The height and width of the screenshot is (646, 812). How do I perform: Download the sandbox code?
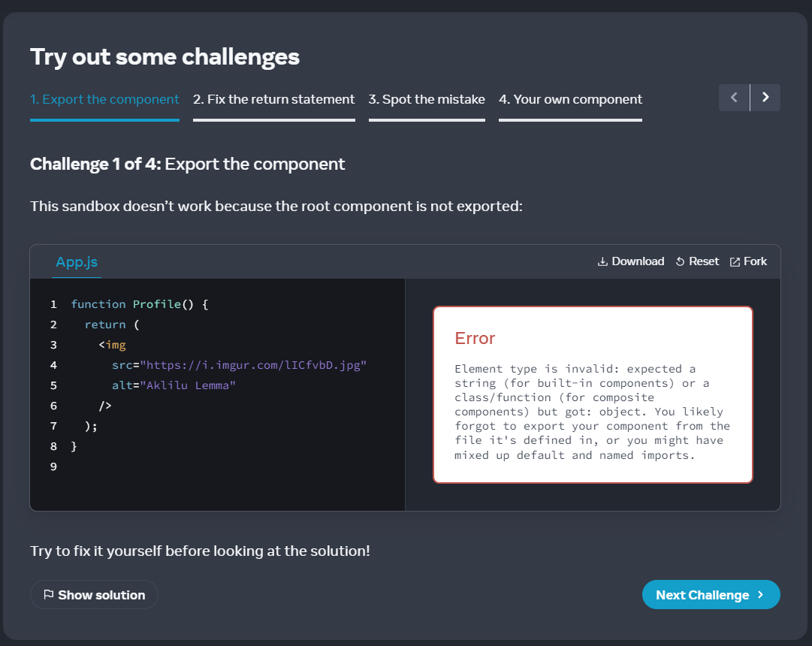[631, 261]
